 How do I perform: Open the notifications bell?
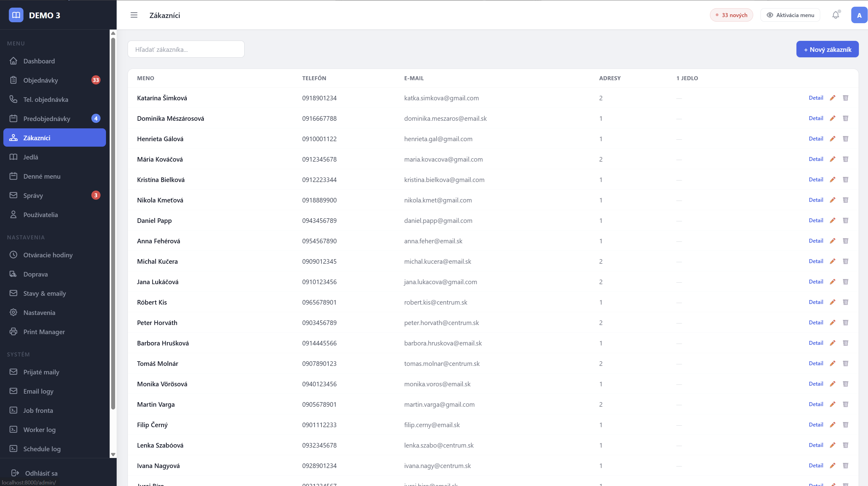[835, 15]
